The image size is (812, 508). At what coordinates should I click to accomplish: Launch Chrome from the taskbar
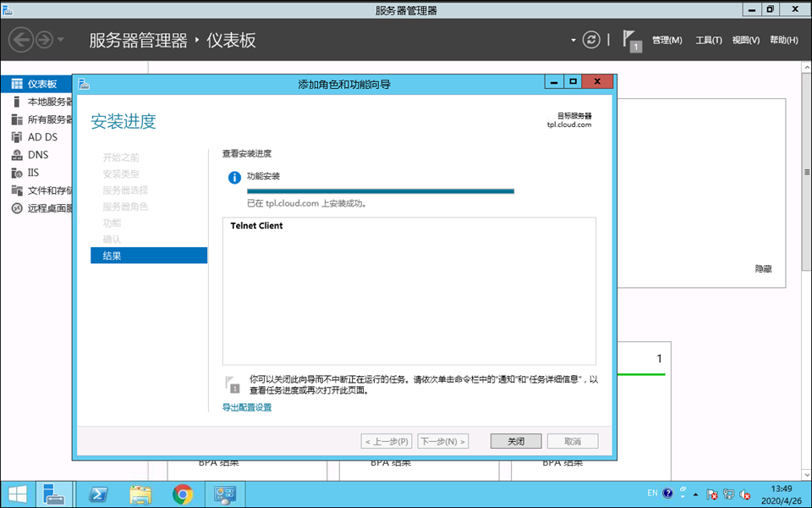183,494
